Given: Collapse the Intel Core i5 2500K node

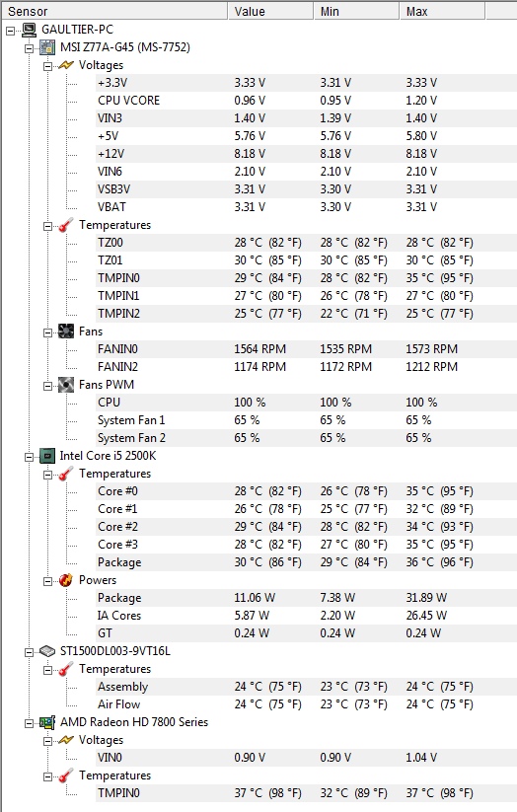Looking at the screenshot, I should tap(29, 457).
